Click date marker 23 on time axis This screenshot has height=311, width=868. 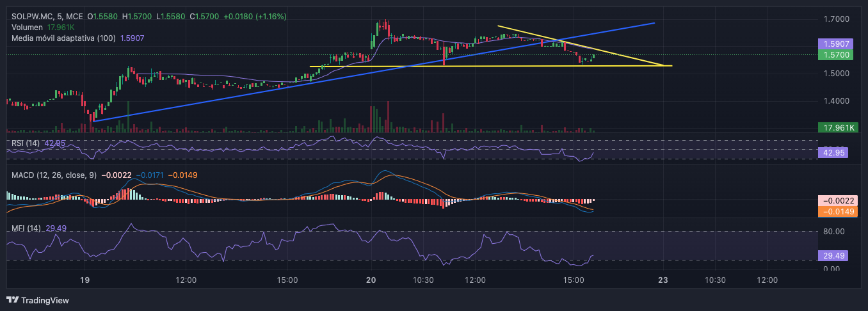point(664,280)
